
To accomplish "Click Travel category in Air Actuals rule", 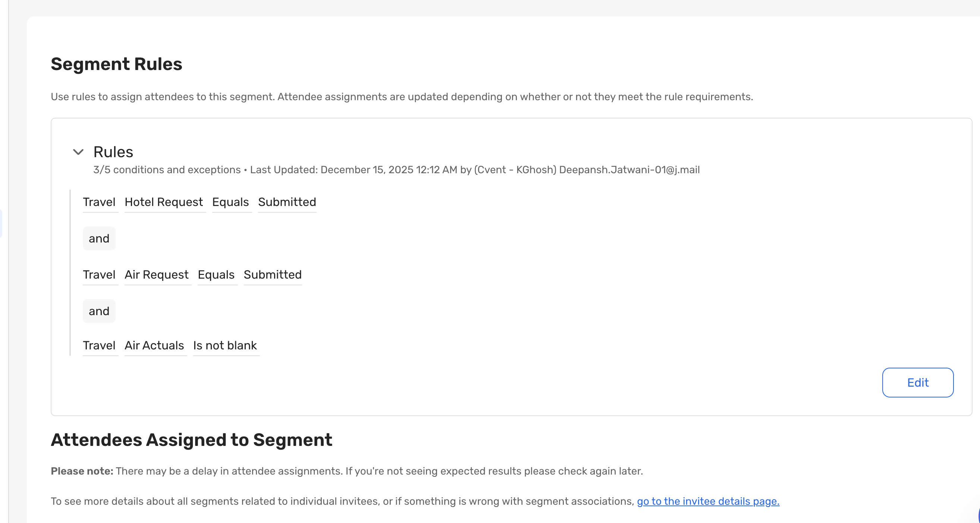I will coord(99,345).
